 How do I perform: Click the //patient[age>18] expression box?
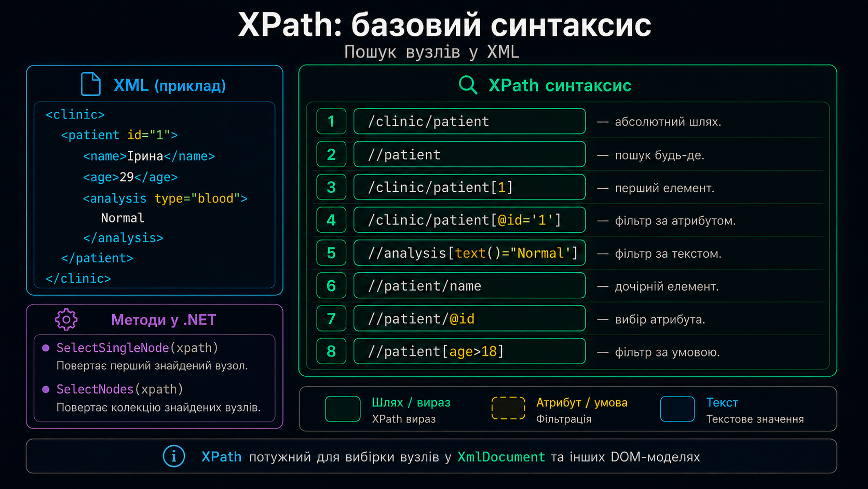pos(469,351)
